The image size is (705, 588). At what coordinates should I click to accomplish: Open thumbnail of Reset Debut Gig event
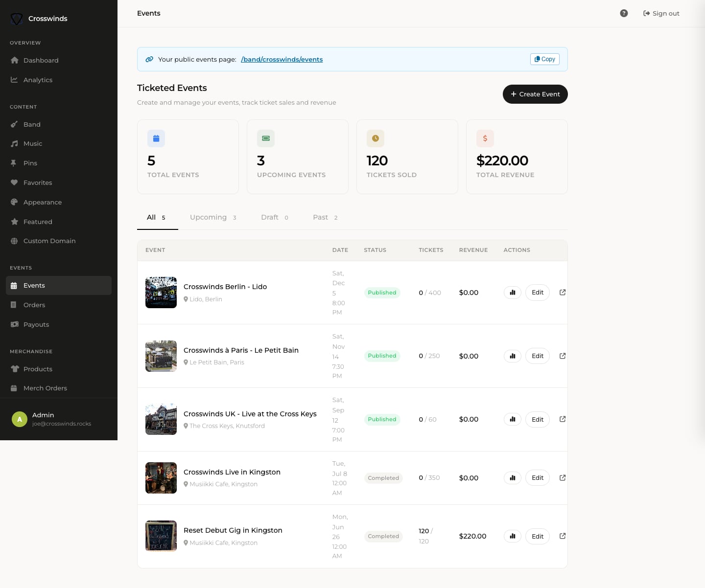click(x=161, y=536)
